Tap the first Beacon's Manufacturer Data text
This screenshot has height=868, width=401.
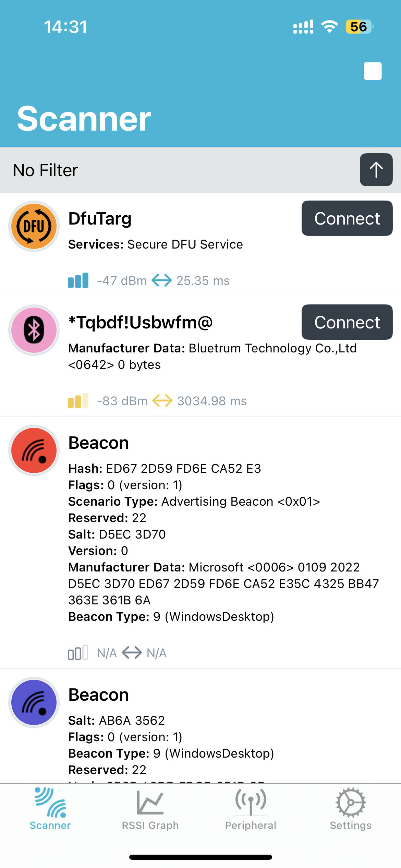tap(224, 584)
